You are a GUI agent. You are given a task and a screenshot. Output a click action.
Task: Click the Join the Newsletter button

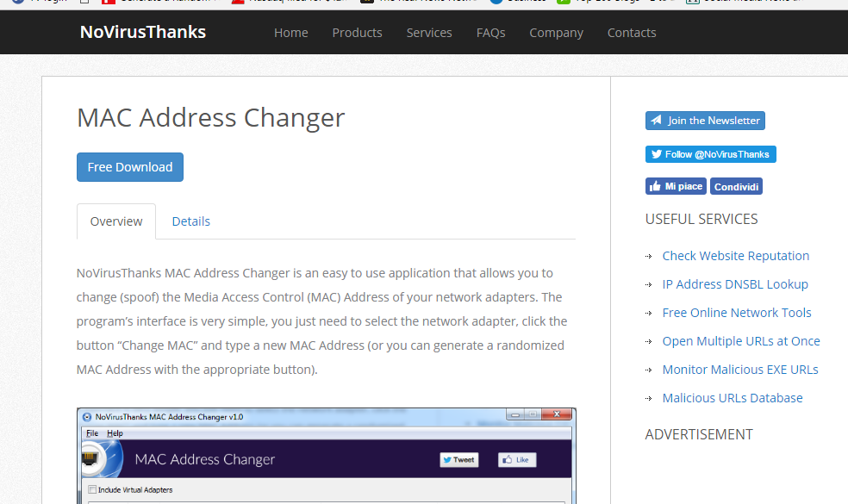click(705, 121)
